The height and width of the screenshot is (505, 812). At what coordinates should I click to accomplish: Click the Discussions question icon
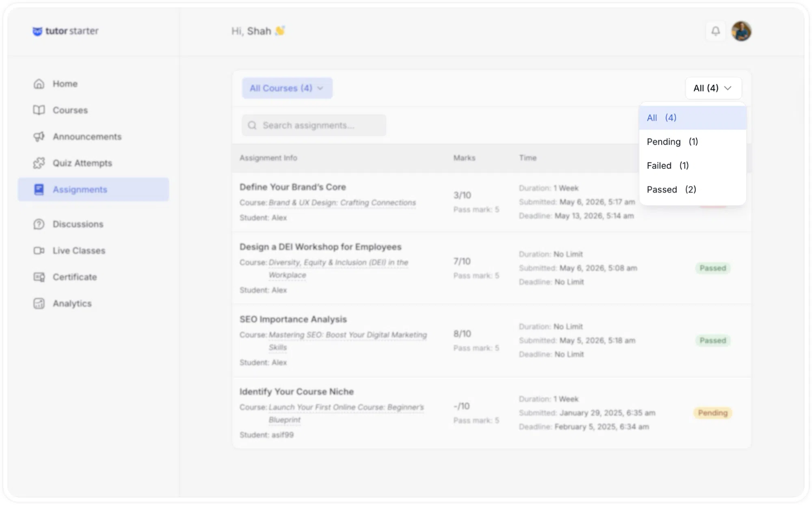(39, 224)
